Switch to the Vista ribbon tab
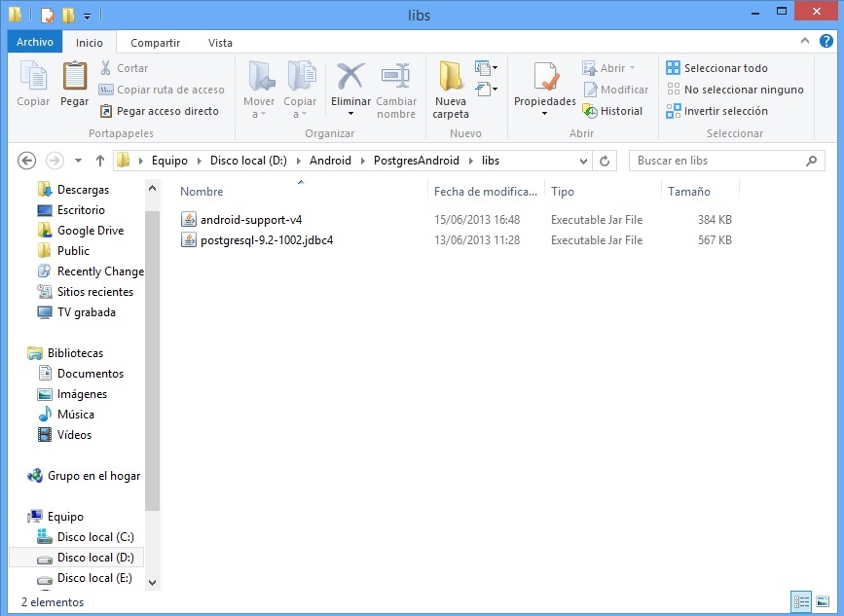844x616 pixels. [220, 42]
